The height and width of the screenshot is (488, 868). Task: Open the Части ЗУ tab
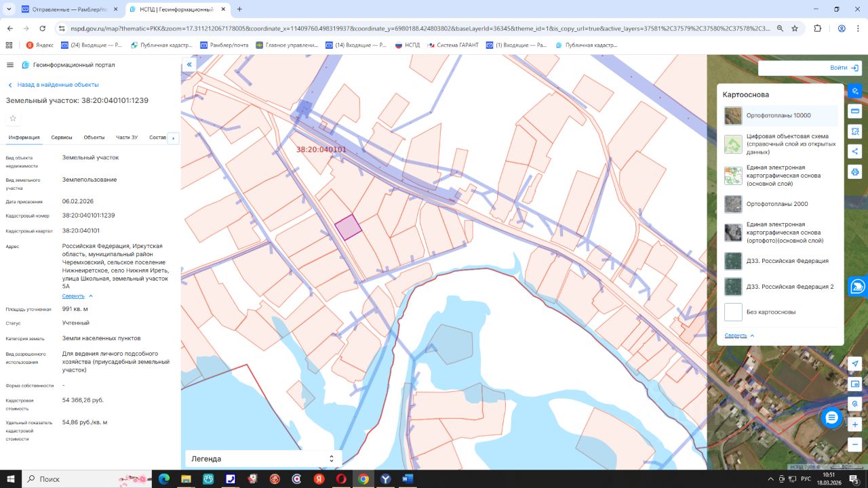(x=127, y=138)
